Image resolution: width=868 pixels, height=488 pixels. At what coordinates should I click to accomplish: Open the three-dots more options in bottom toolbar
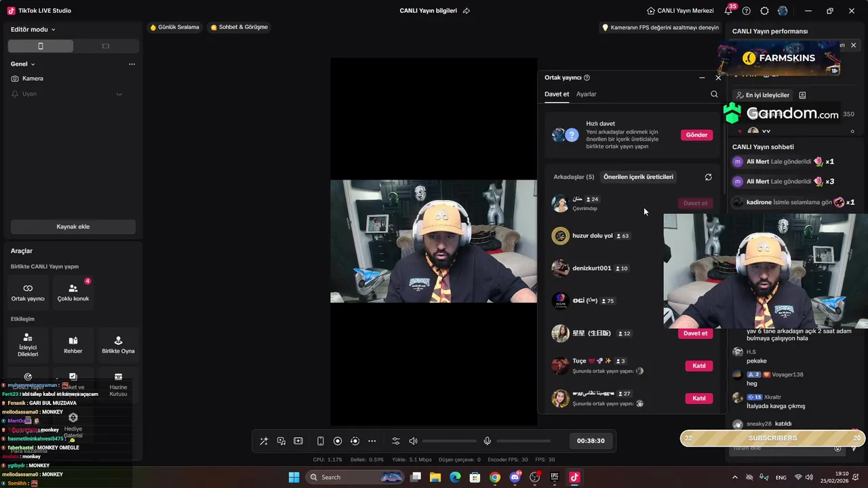click(372, 441)
